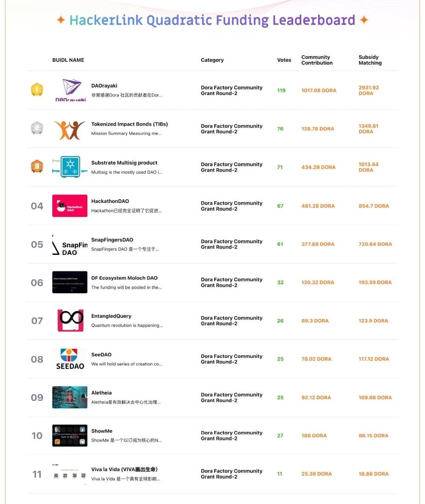Click the bronze third-place medal badge
This screenshot has height=504, width=425.
coord(37,167)
